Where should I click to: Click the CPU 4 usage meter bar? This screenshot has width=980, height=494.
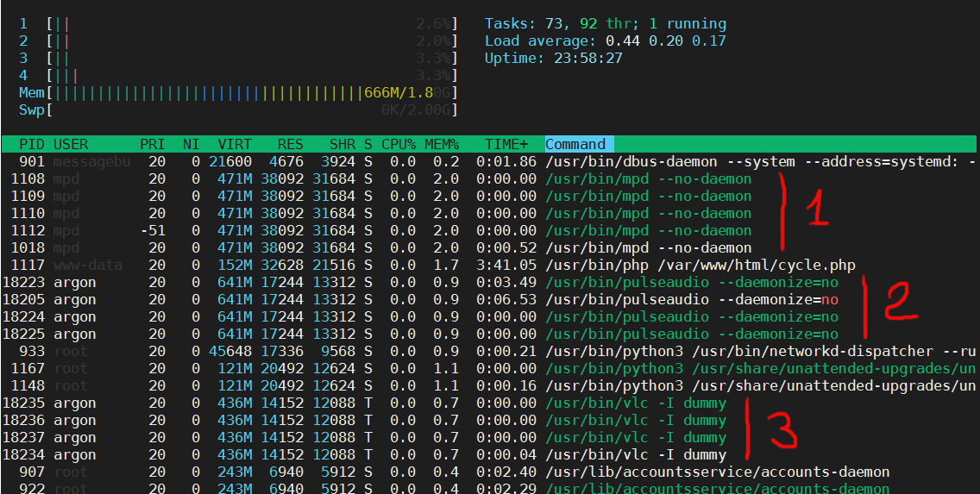pyautogui.click(x=252, y=76)
